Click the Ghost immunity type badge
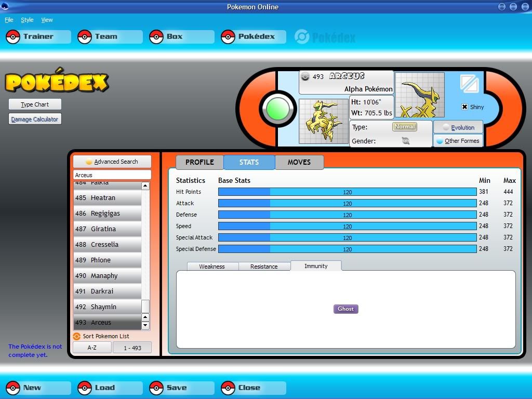This screenshot has height=399, width=532. 345,309
